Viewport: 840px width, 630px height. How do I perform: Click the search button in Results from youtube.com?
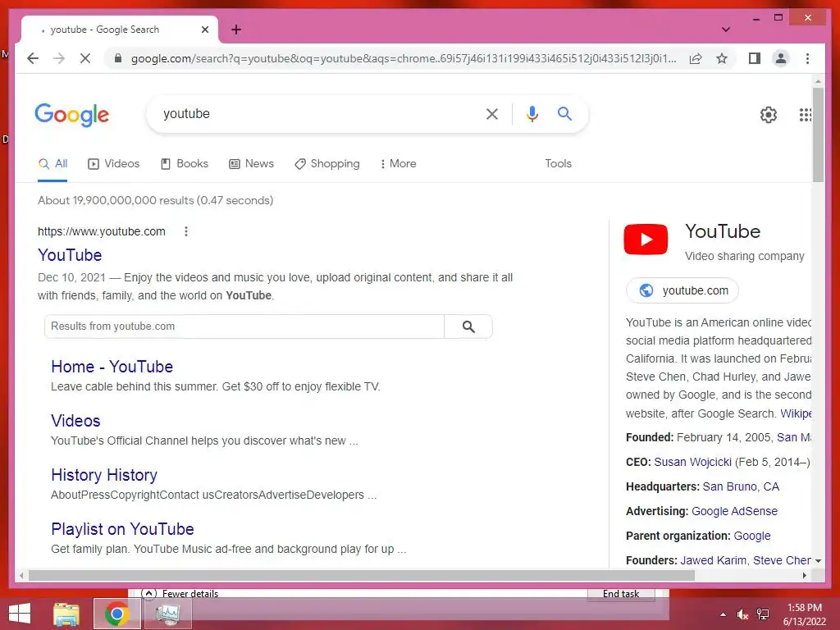click(x=468, y=326)
